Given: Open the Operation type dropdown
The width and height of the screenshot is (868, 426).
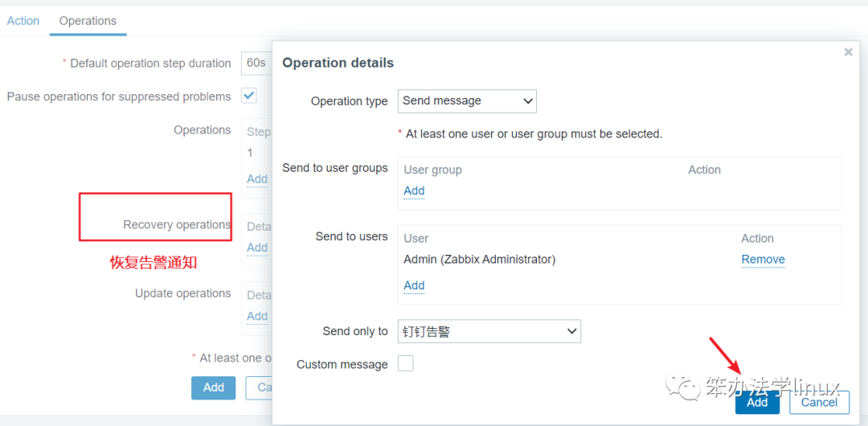Looking at the screenshot, I should (x=467, y=101).
